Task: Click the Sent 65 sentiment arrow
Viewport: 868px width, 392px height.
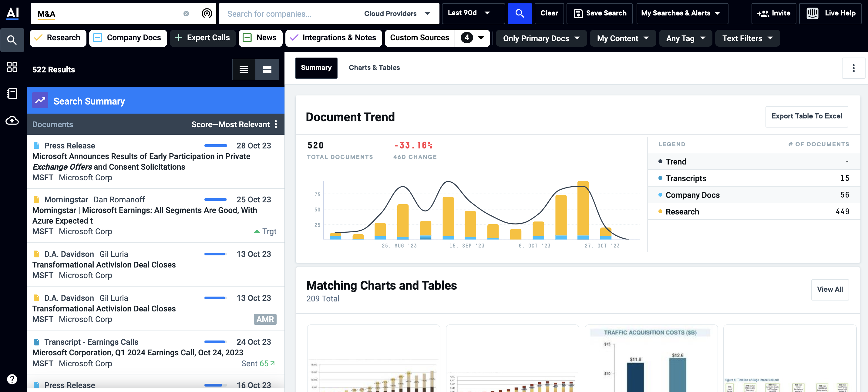Action: (x=273, y=364)
